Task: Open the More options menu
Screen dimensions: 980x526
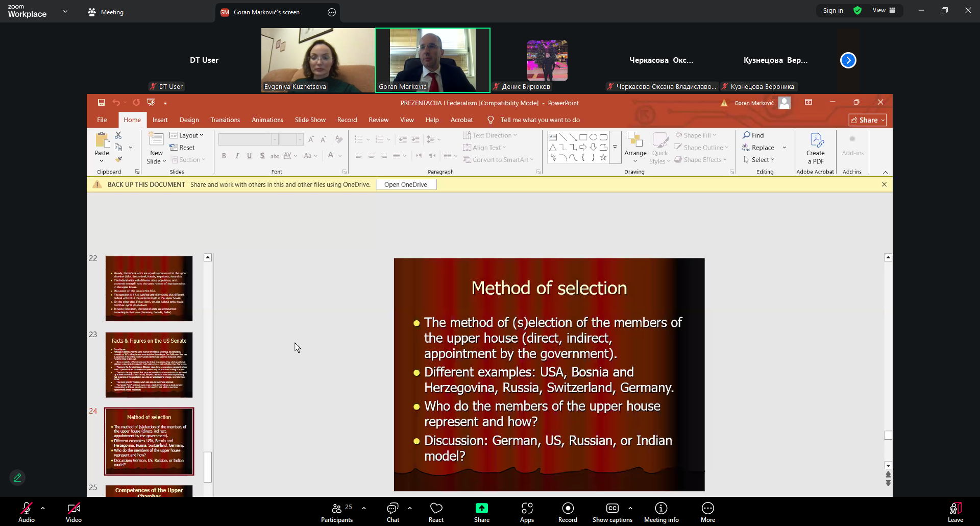Action: click(707, 512)
